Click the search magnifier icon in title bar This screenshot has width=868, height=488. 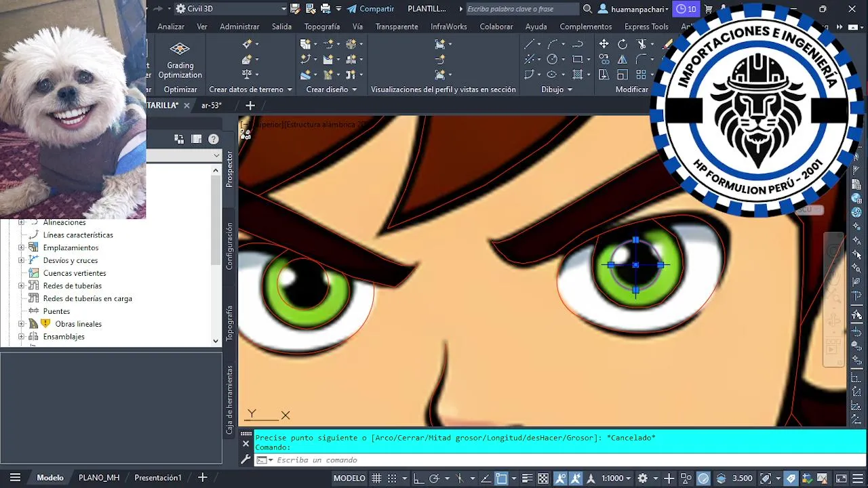click(x=587, y=9)
